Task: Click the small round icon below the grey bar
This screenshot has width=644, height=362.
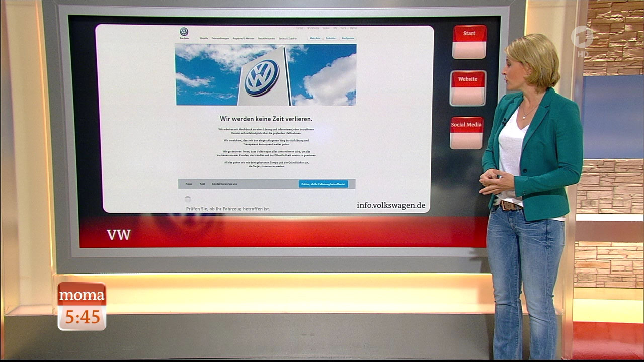Action: click(x=188, y=199)
